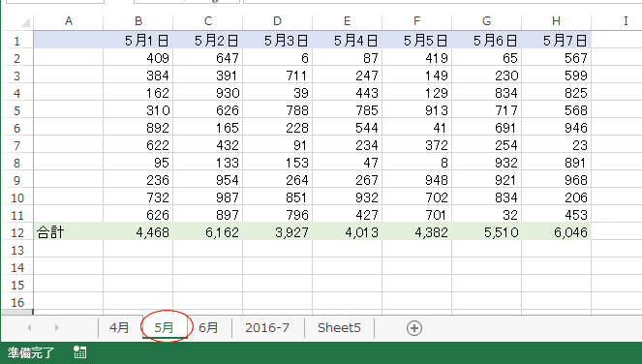Select the 合計 cell in A12

(69, 232)
